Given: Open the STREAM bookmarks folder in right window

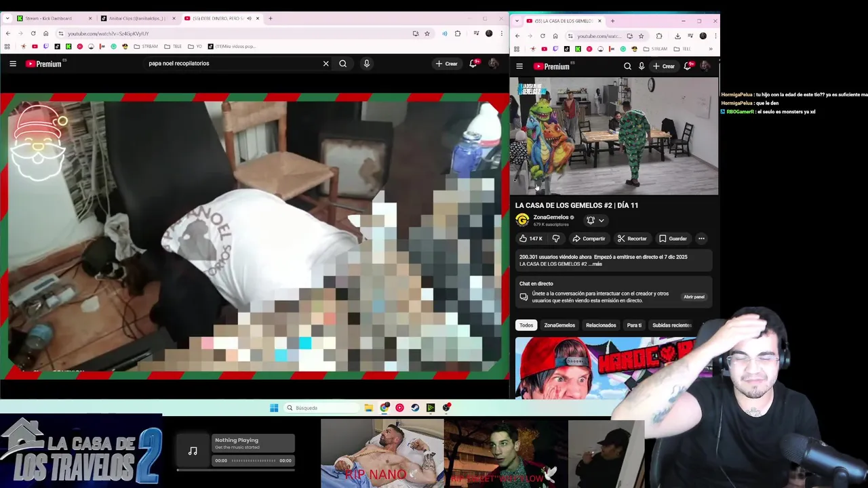Looking at the screenshot, I should pyautogui.click(x=655, y=49).
